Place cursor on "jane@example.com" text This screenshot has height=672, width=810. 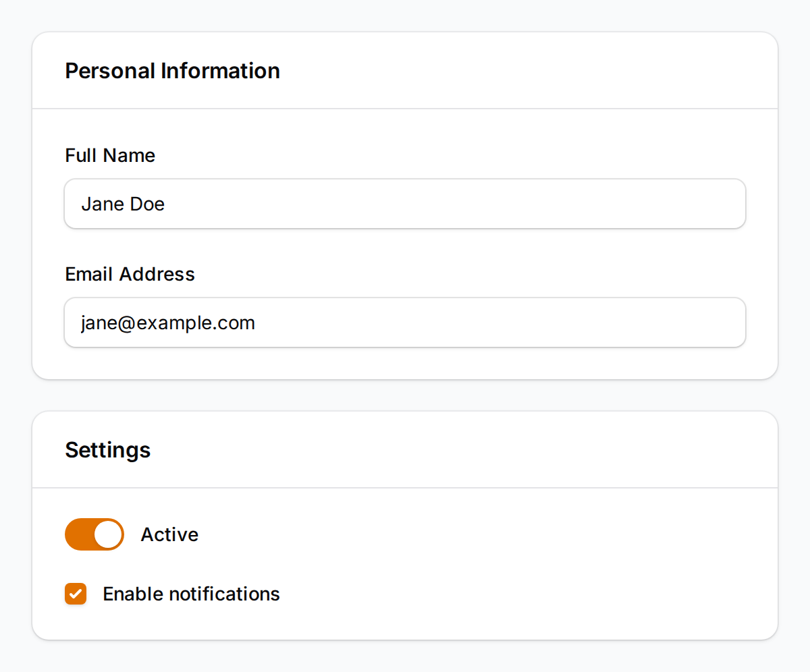[168, 323]
